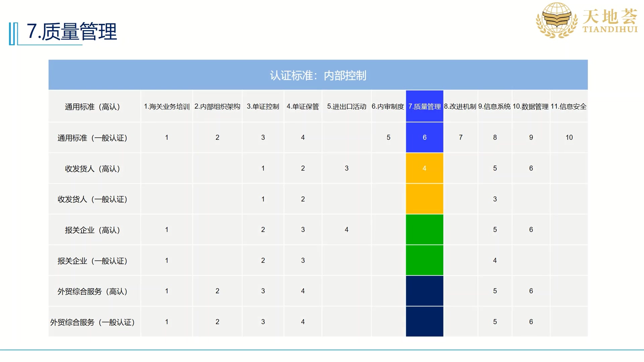Click value 1 under 单证控制 in 收发货人（高认）
Image resolution: width=644 pixels, height=362 pixels.
(x=263, y=168)
